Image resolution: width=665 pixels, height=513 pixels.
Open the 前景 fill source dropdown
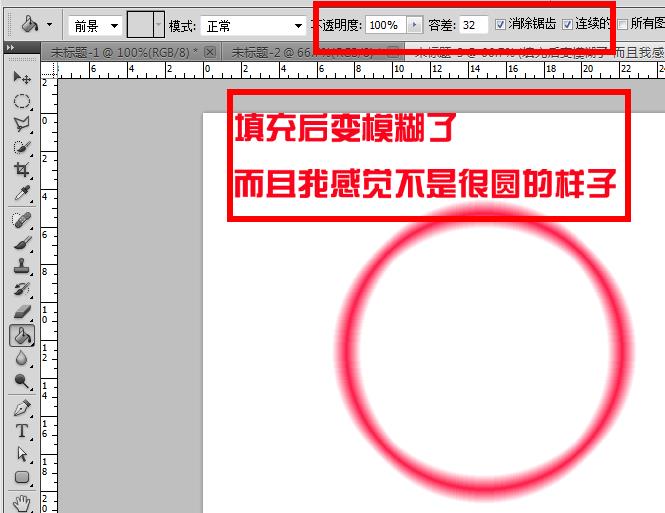(x=95, y=26)
